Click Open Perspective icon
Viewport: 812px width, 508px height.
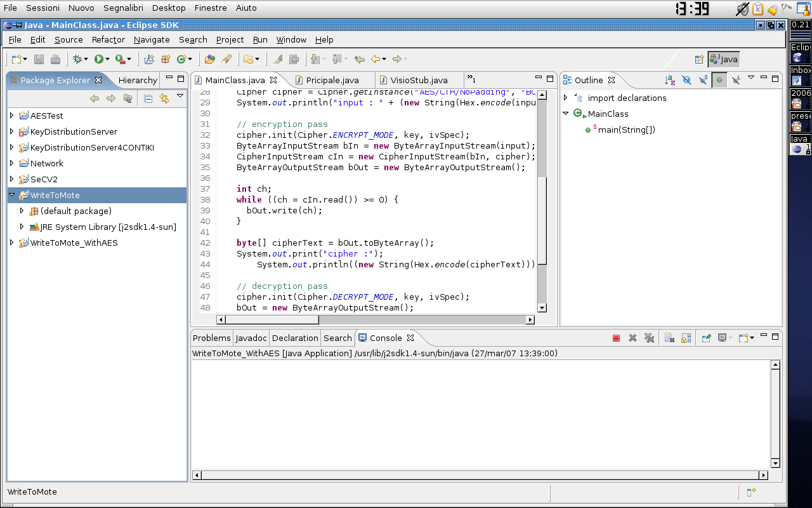(x=699, y=59)
